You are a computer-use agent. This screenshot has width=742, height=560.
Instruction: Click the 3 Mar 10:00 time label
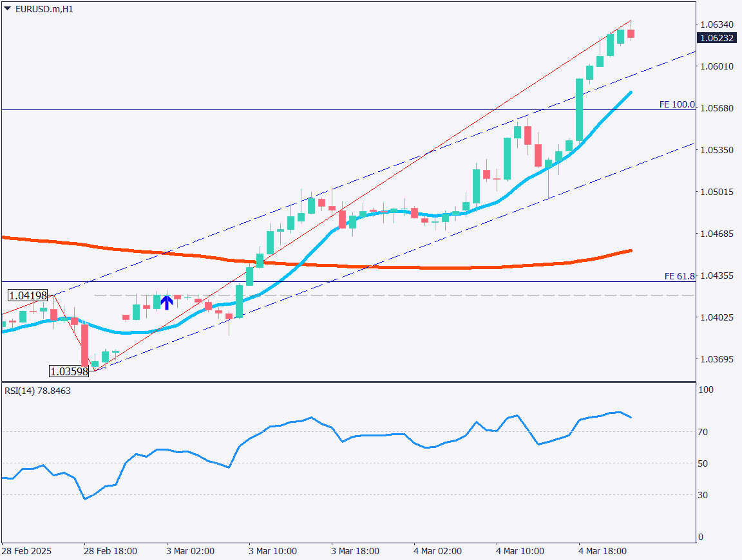tap(272, 552)
